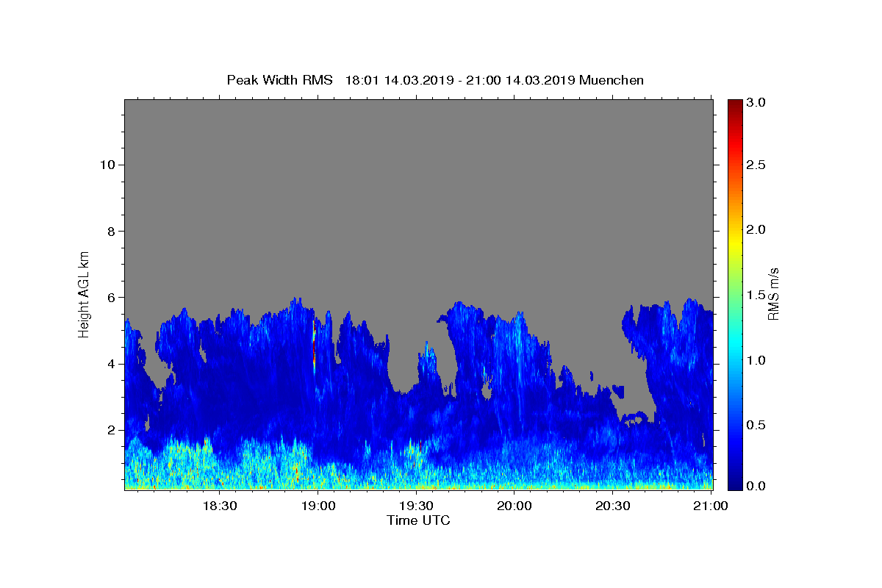The height and width of the screenshot is (588, 882).
Task: Click the 21:00 time tick label
Action: coord(711,506)
